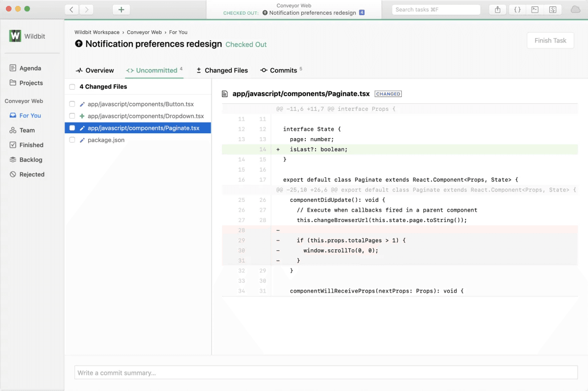The width and height of the screenshot is (588, 391).
Task: Click the Wildbit logo in the sidebar
Action: [x=15, y=36]
